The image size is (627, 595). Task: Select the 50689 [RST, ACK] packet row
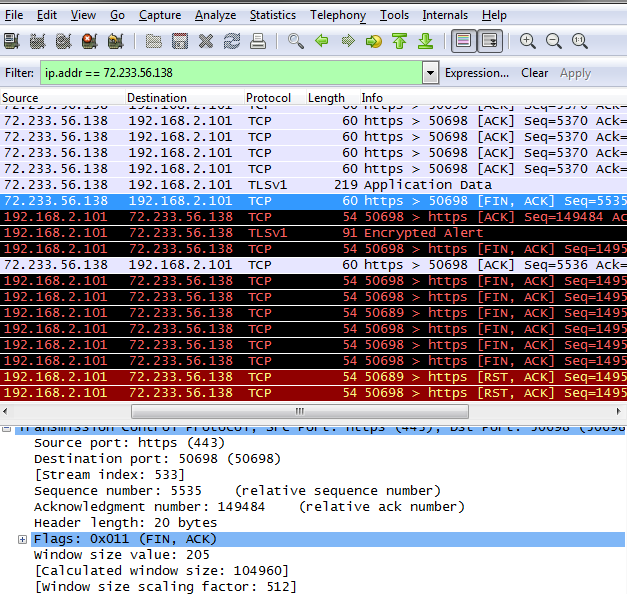click(314, 377)
